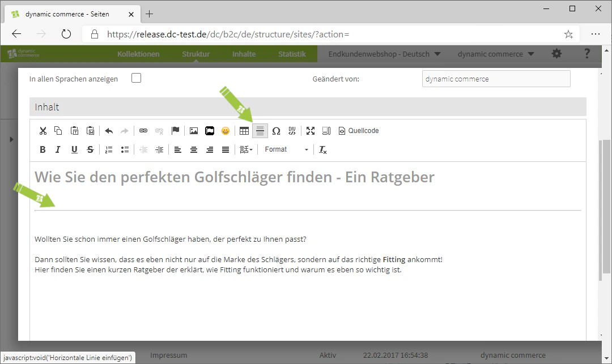This screenshot has width=612, height=364.
Task: Check 'In allen Sprachen anzeigen' checkbox
Action: coord(136,78)
